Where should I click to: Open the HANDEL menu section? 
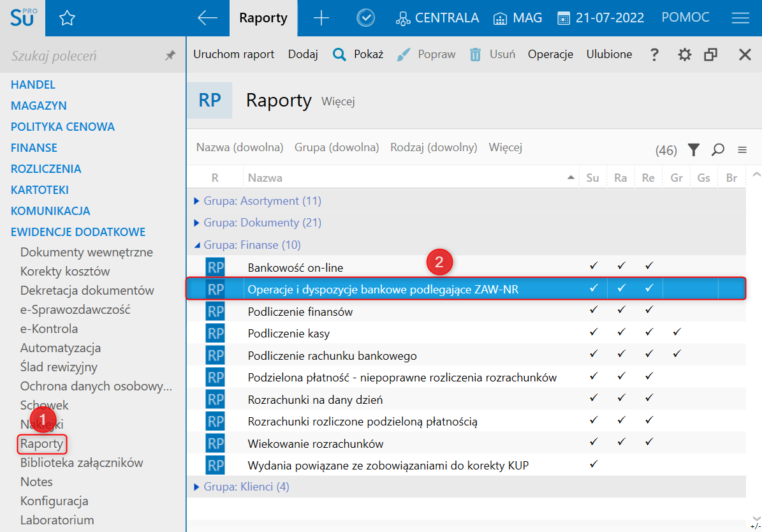pos(33,85)
